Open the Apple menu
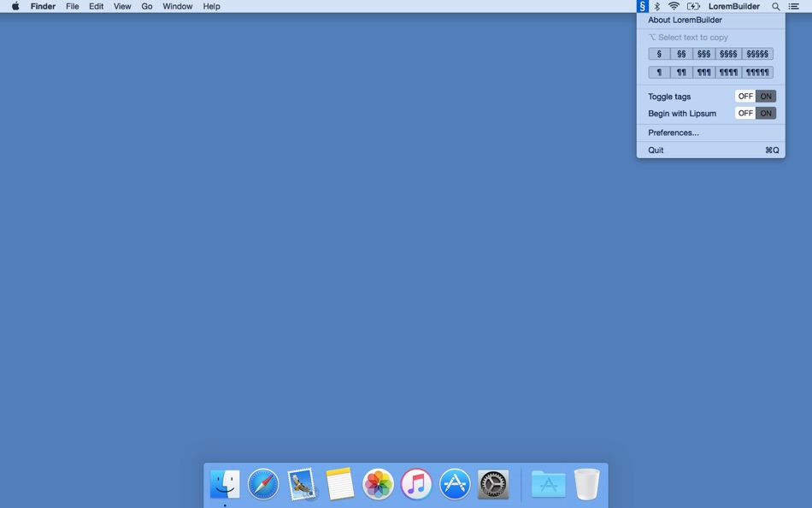Screen dimensions: 812x508 pos(14,6)
